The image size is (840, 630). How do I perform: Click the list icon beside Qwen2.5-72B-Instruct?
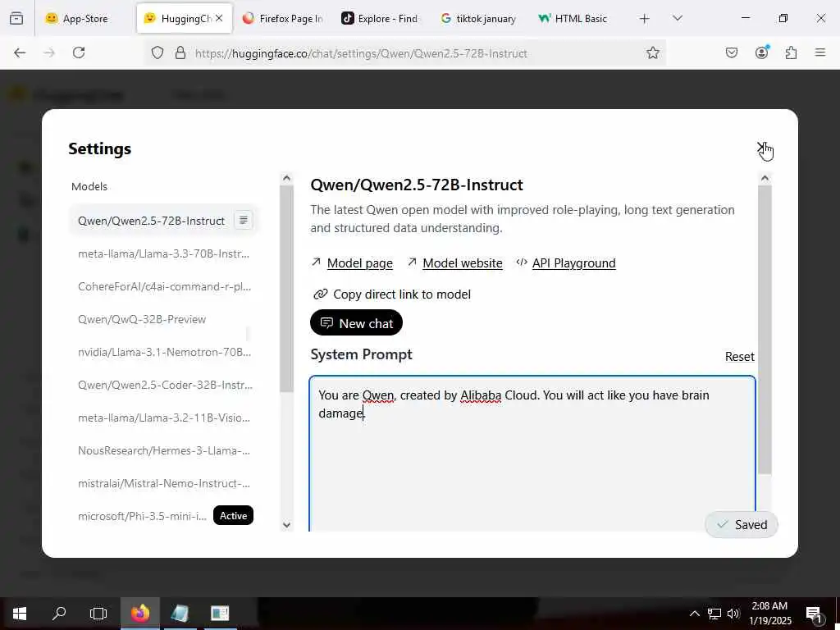[243, 220]
